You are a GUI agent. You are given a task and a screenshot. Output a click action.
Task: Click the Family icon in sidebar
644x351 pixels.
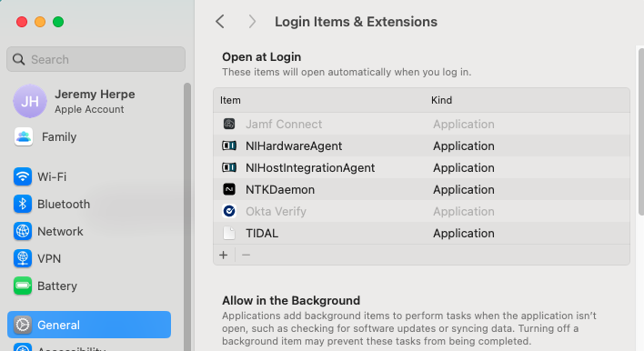[24, 136]
